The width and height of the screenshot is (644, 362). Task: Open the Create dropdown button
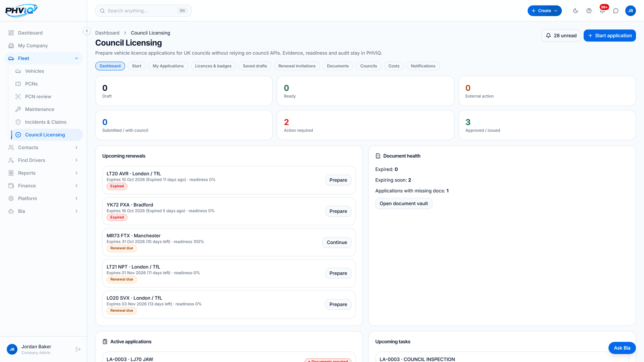(x=545, y=11)
